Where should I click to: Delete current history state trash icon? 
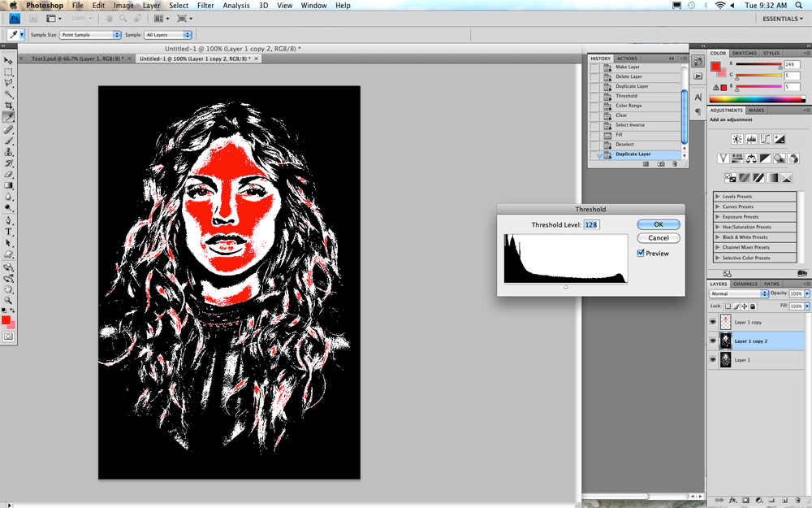[x=674, y=164]
